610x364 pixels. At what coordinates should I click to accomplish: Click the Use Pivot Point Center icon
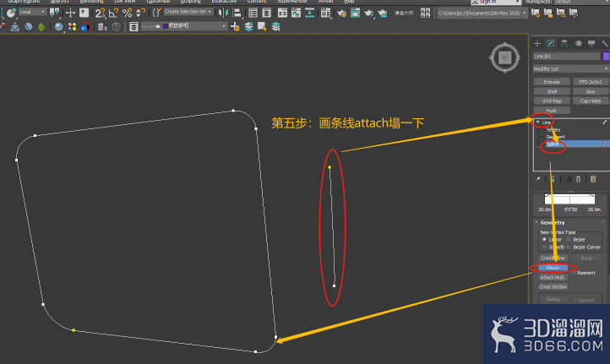(54, 14)
